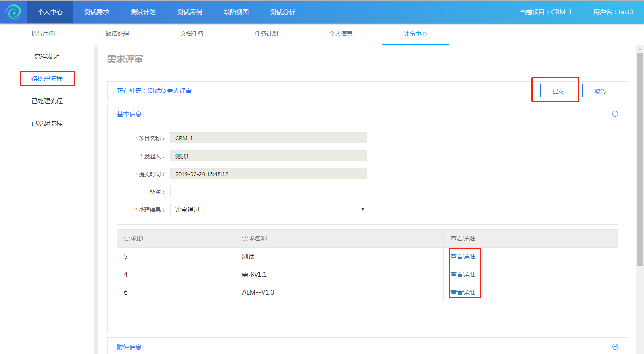The image size is (644, 354).
Task: Open the 处理结果 dropdown
Action: [x=268, y=210]
